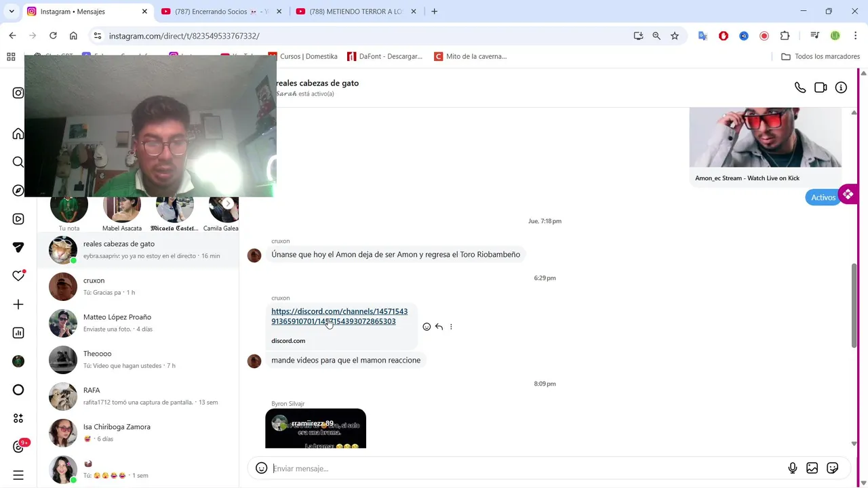Screen dimensions: 868x488
Task: Click the Activos message bubble
Action: click(x=823, y=197)
